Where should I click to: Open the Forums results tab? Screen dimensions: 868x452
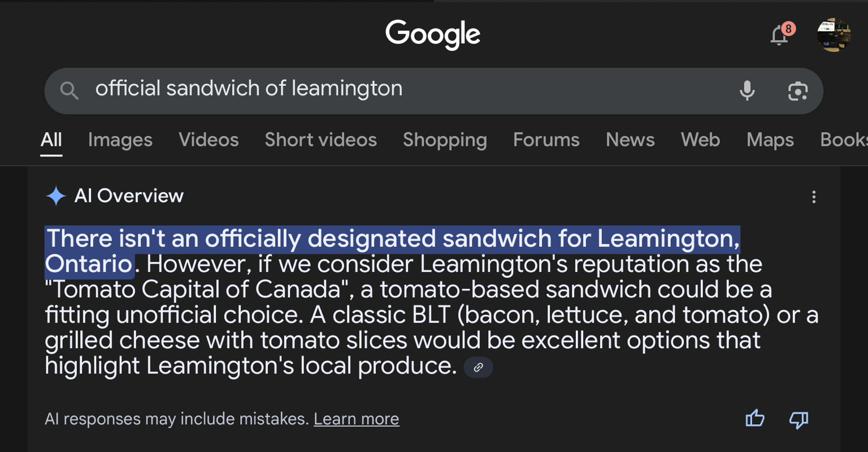(546, 140)
